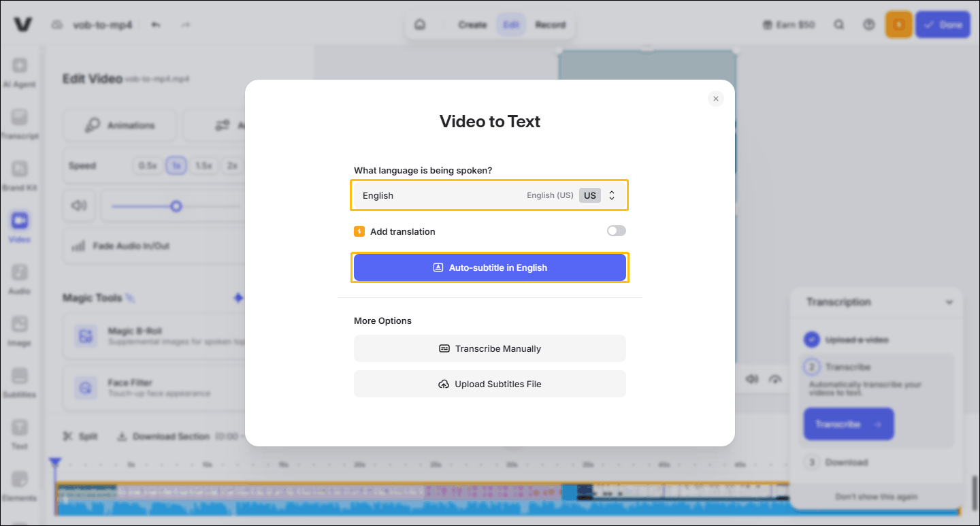Select the video clip in the timeline
The height and width of the screenshot is (526, 980).
pos(507,499)
